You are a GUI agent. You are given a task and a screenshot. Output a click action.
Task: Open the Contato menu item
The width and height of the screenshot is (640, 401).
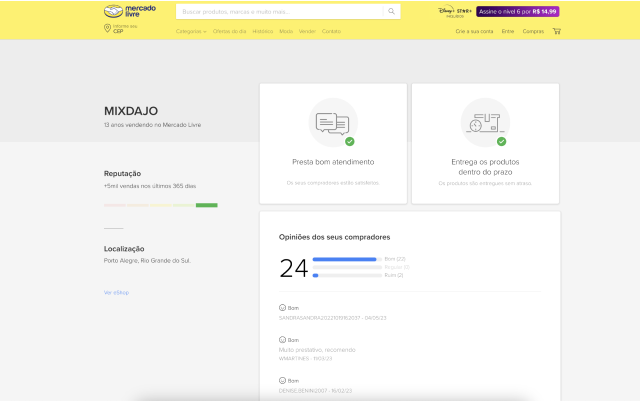[x=331, y=31]
